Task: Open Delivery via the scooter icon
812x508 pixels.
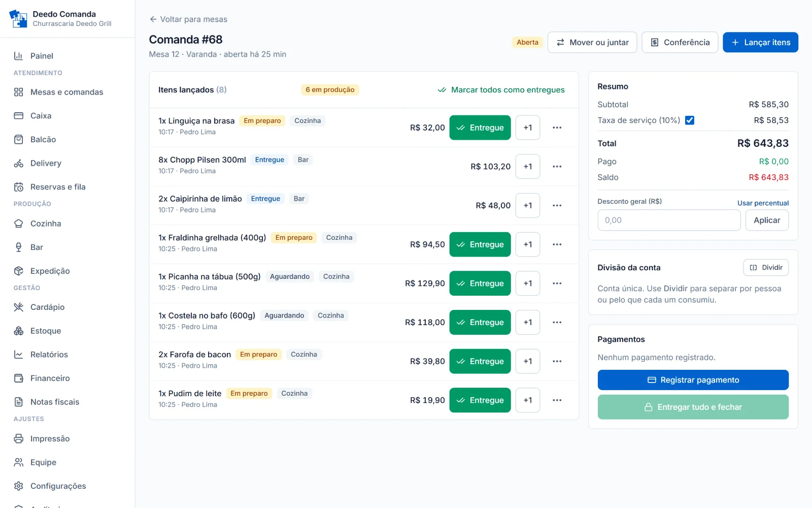Action: click(19, 163)
